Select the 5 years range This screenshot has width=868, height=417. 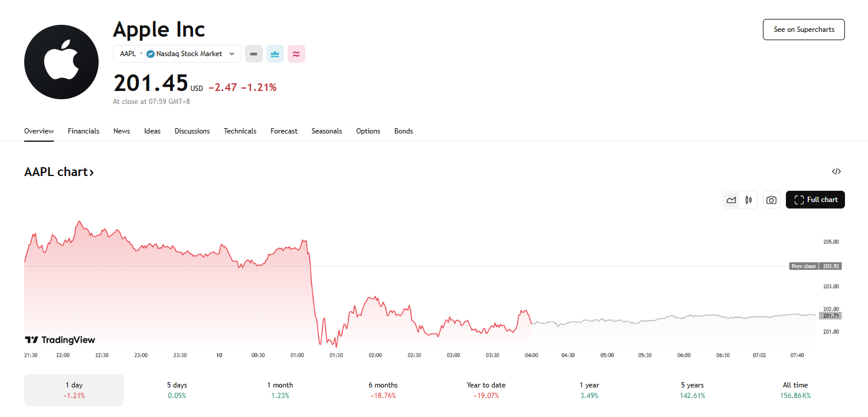coord(692,390)
